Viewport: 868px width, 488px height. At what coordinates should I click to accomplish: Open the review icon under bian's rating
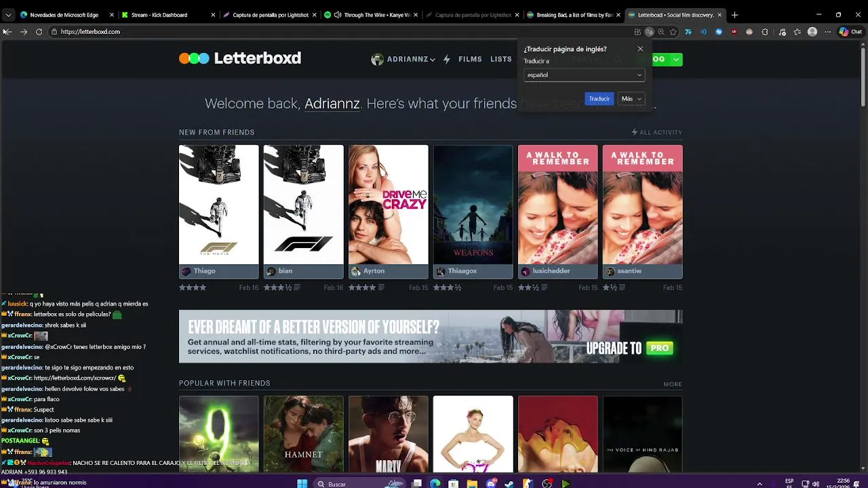pyautogui.click(x=297, y=288)
